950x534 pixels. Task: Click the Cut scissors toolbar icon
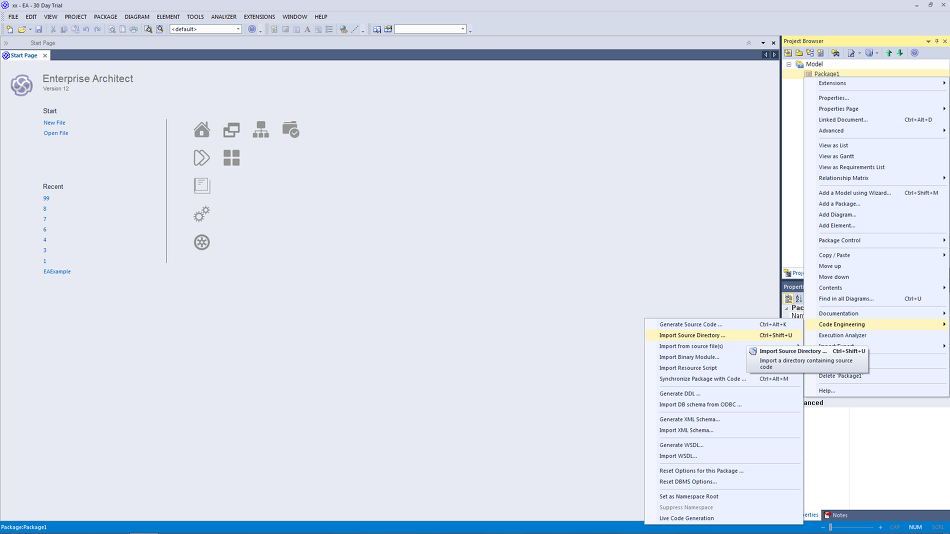(53, 29)
